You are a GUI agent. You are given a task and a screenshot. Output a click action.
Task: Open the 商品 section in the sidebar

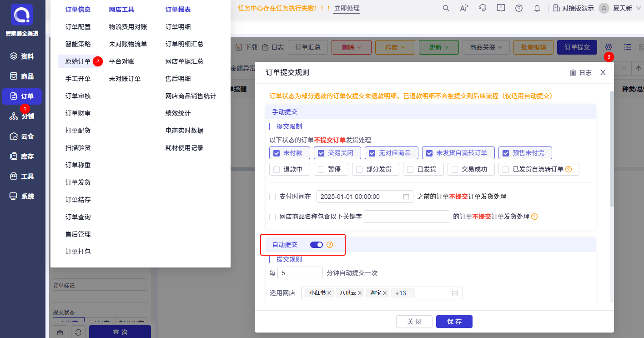click(22, 76)
